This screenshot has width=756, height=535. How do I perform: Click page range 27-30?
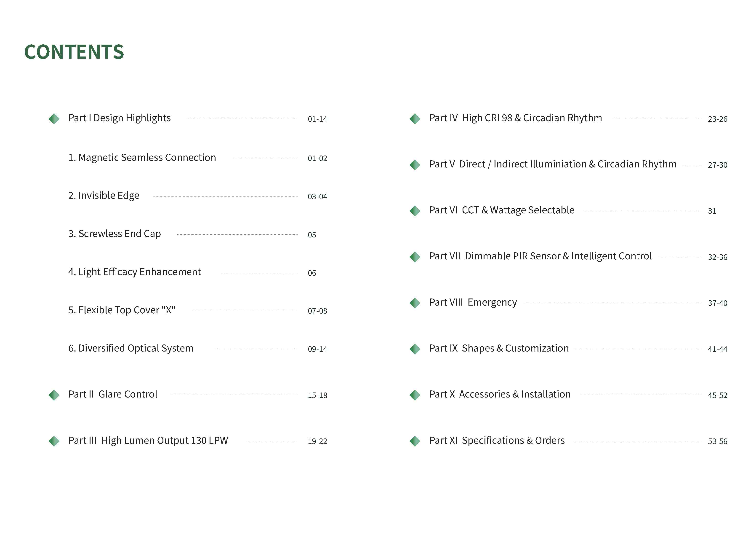point(717,165)
